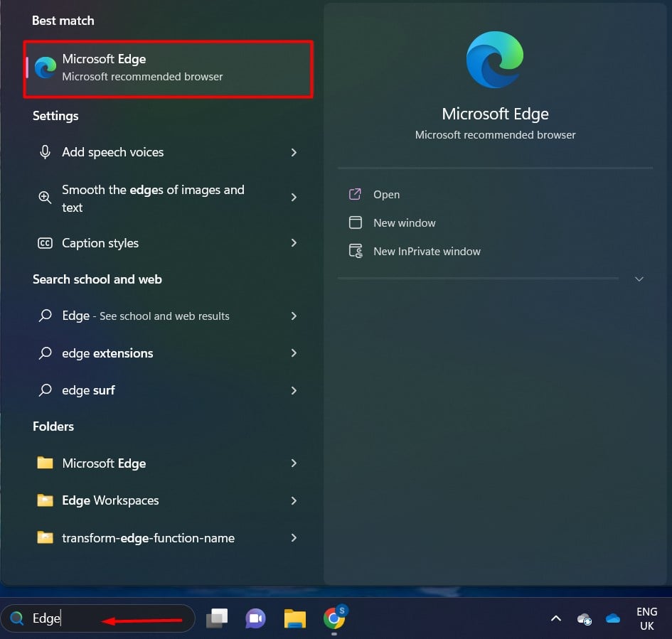Screen dimensions: 672x639
Task: Choose New InPrivate window action
Action: tap(427, 252)
